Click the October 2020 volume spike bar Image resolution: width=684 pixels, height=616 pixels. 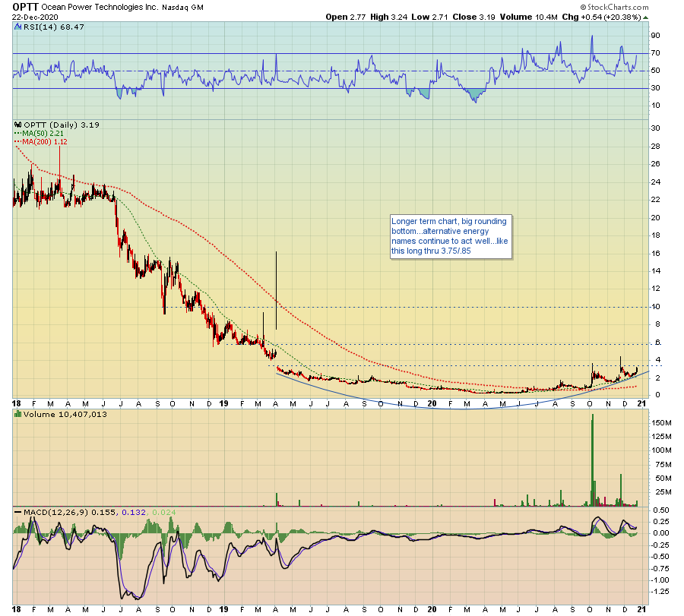click(x=592, y=460)
